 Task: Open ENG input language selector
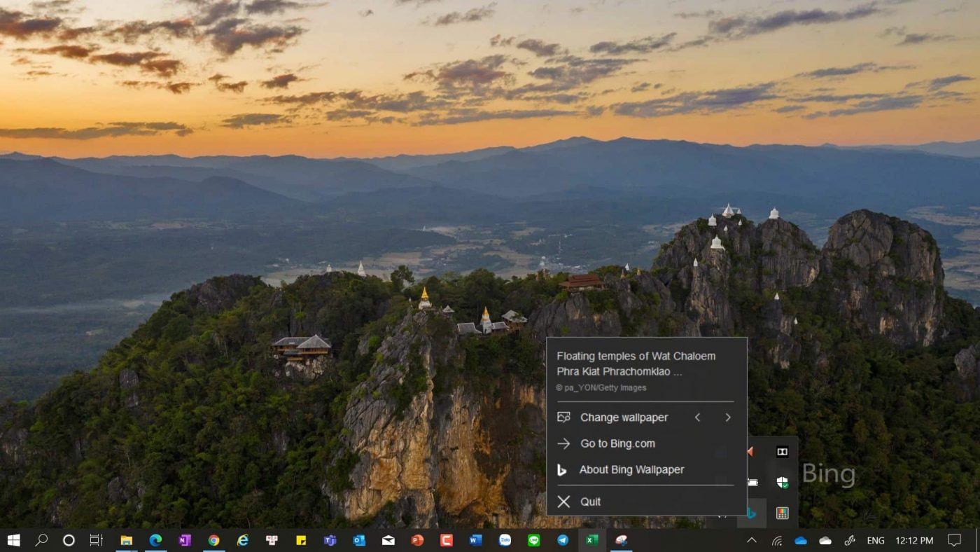(875, 540)
